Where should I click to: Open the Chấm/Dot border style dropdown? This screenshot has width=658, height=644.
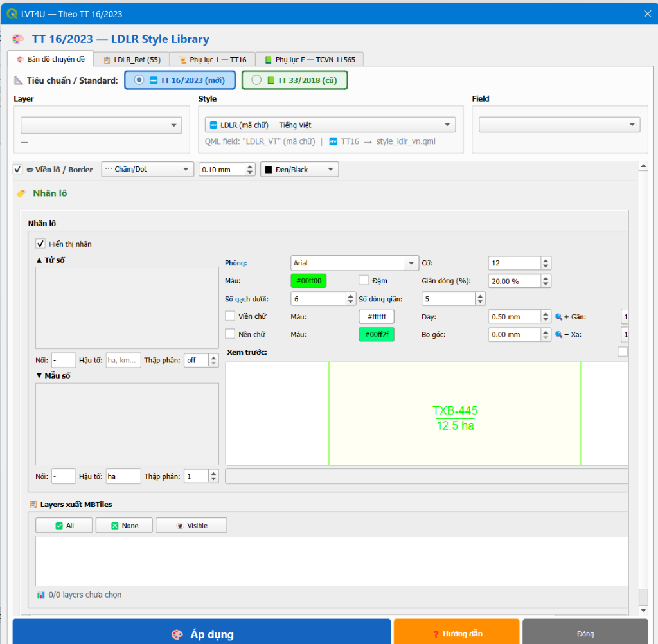[148, 169]
